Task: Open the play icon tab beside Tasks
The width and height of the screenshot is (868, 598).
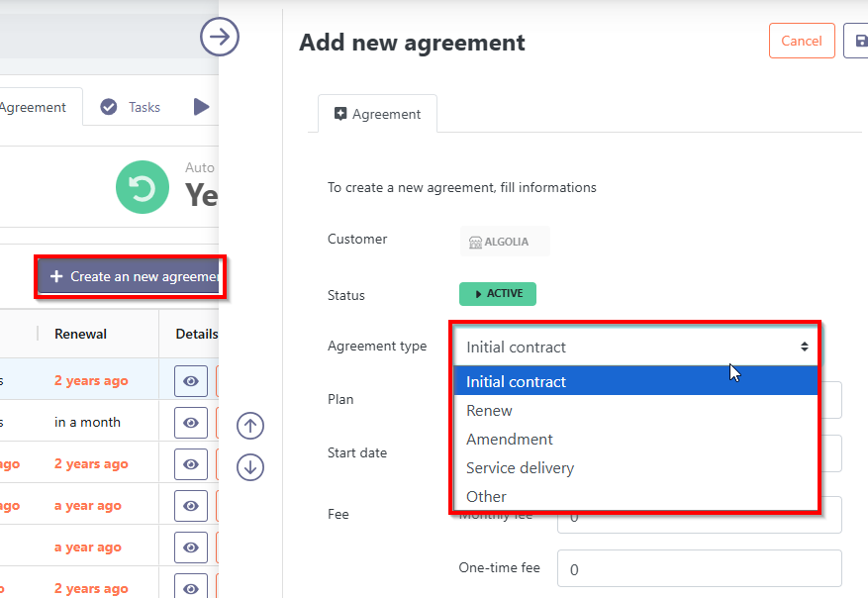Action: coord(202,107)
